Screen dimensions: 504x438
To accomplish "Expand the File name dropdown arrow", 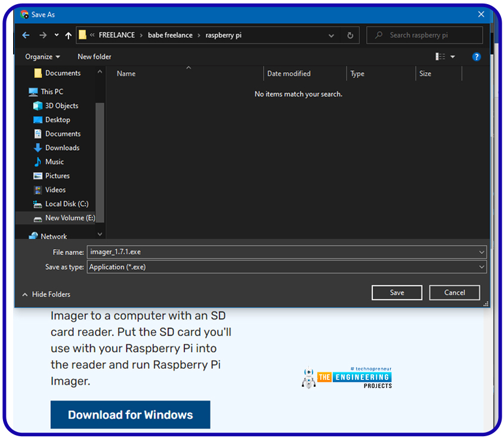I will [x=481, y=253].
